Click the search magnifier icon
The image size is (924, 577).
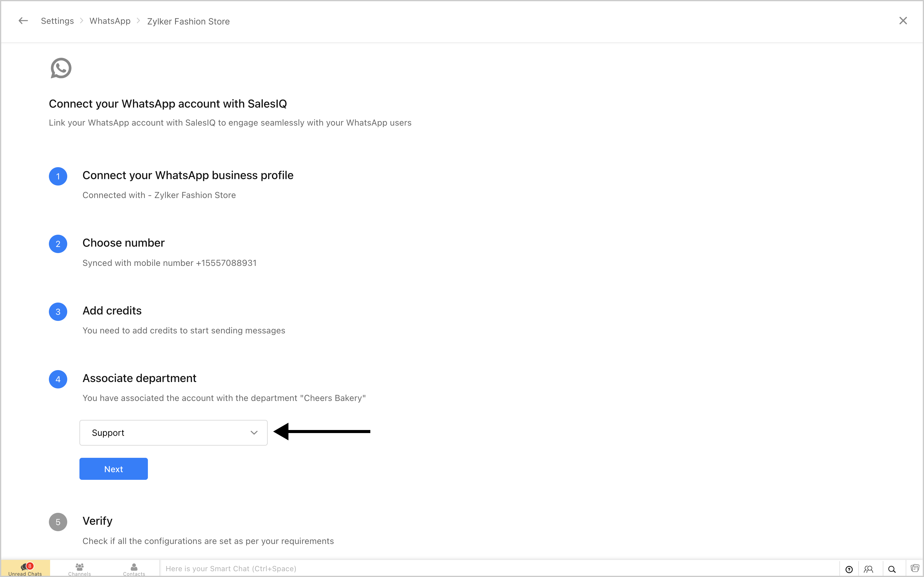point(892,569)
